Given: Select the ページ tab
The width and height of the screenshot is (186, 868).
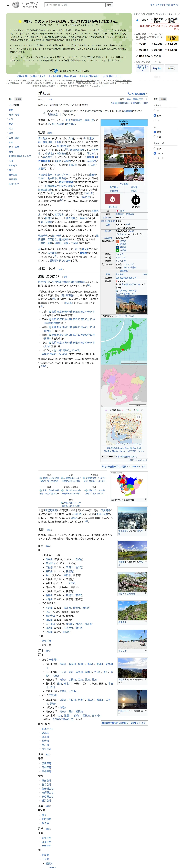Looking at the screenshot, I should (x=41, y=99).
